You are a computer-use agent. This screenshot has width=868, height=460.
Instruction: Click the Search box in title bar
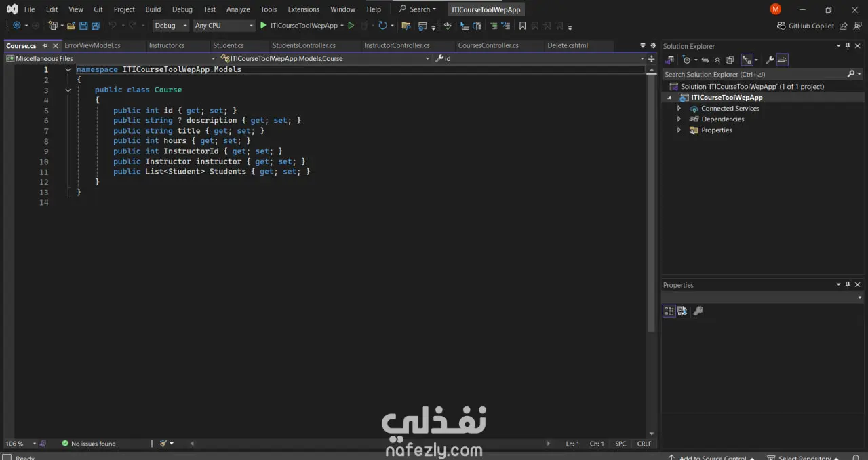pyautogui.click(x=418, y=9)
